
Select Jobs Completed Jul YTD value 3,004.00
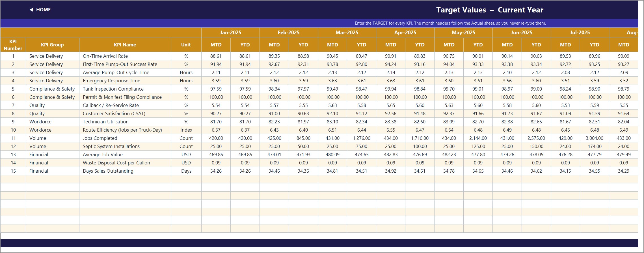point(595,138)
